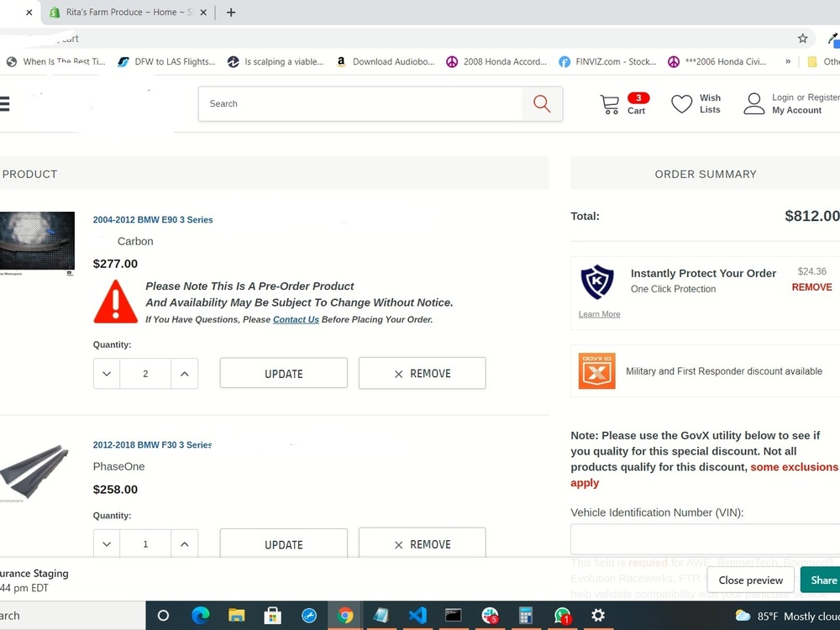Click the PhaseOne side skirts thumbnail

pos(34,471)
